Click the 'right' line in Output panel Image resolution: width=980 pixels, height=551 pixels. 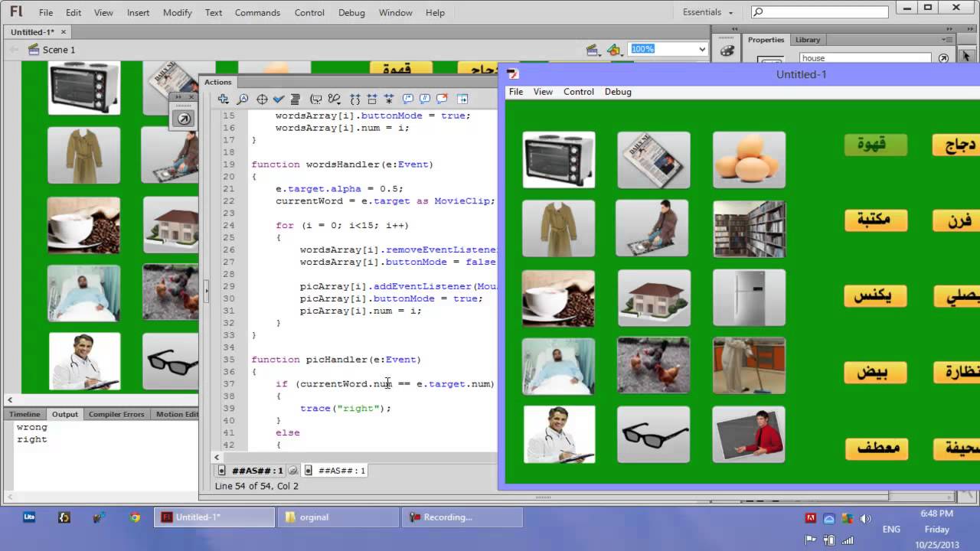[32, 439]
